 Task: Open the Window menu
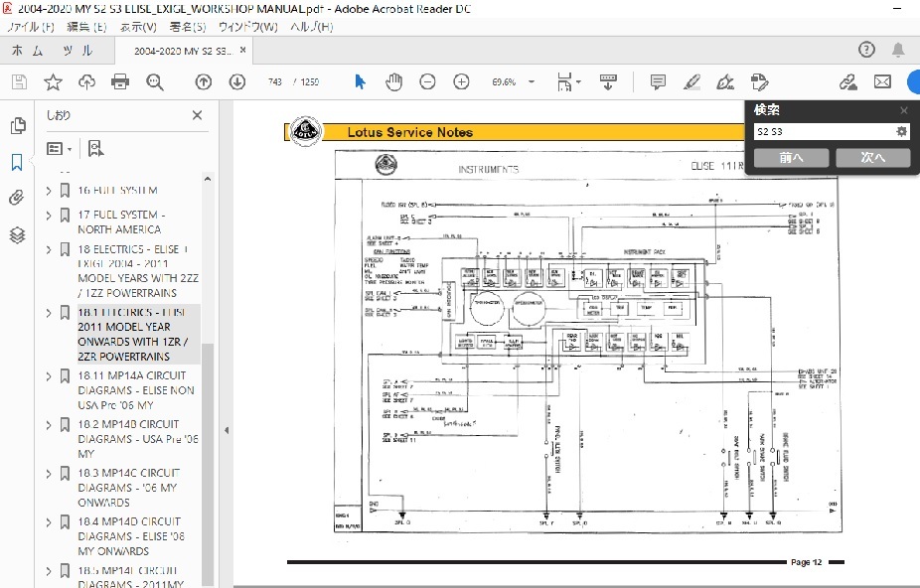pos(247,27)
